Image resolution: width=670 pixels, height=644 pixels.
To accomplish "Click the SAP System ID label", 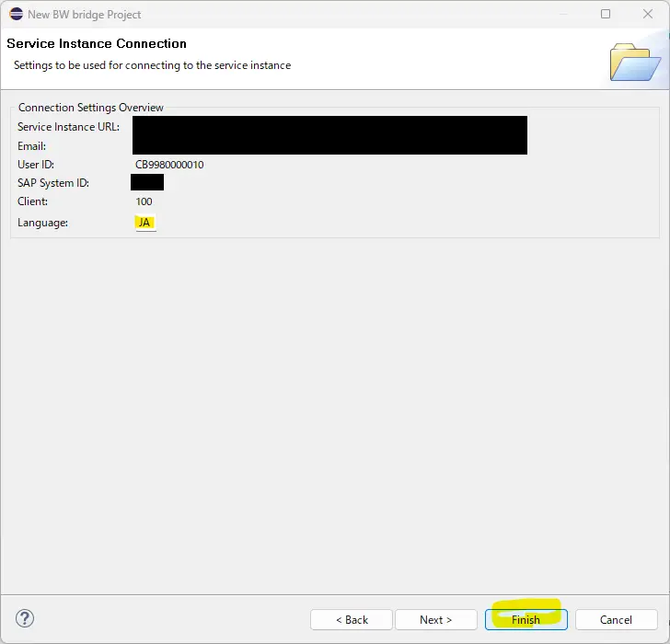I will (x=53, y=183).
